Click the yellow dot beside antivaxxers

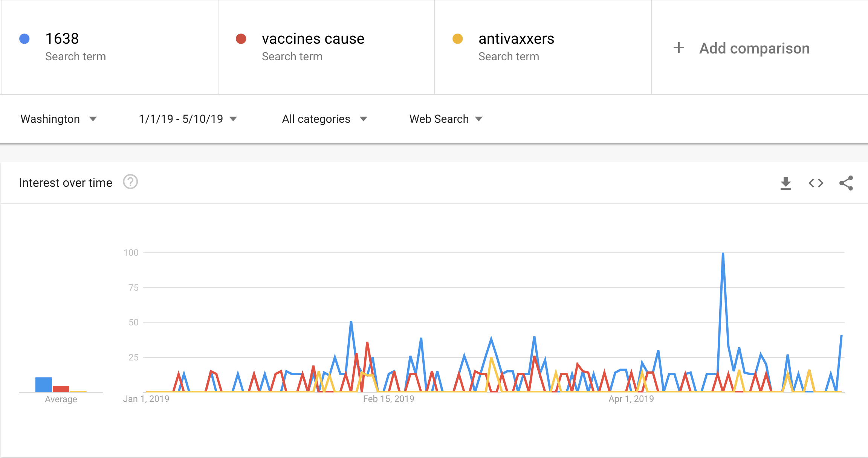point(458,39)
